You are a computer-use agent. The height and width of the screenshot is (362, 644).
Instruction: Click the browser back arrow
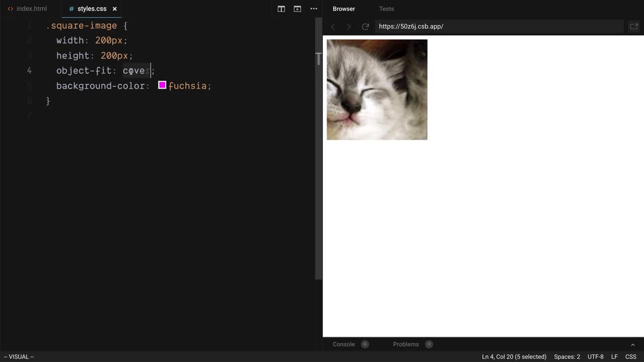click(x=333, y=27)
